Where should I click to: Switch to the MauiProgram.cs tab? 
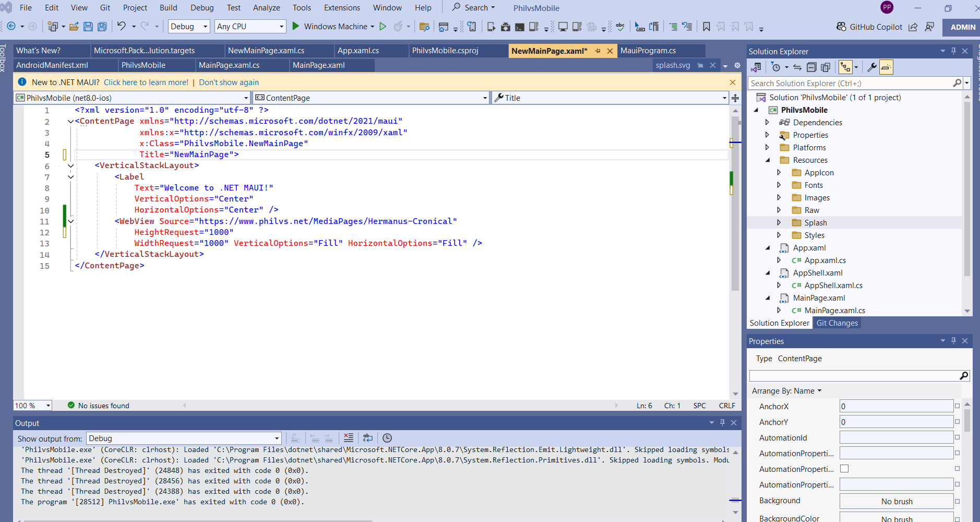648,51
